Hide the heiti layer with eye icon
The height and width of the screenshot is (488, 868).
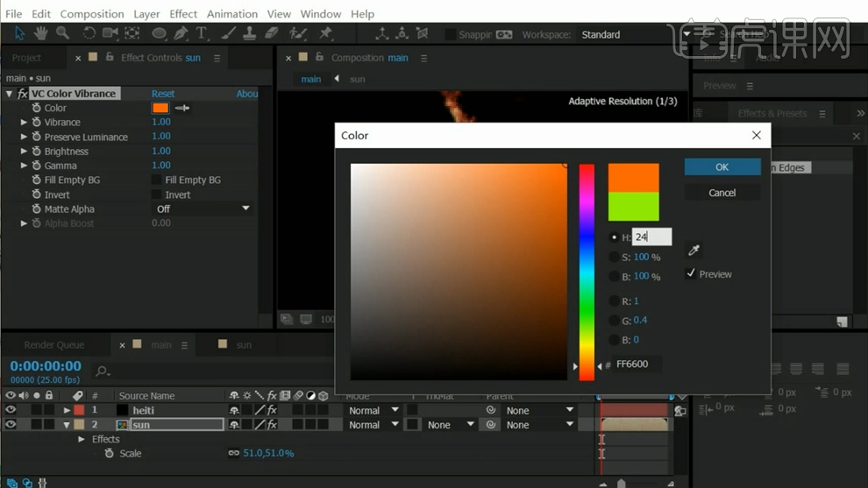click(11, 410)
